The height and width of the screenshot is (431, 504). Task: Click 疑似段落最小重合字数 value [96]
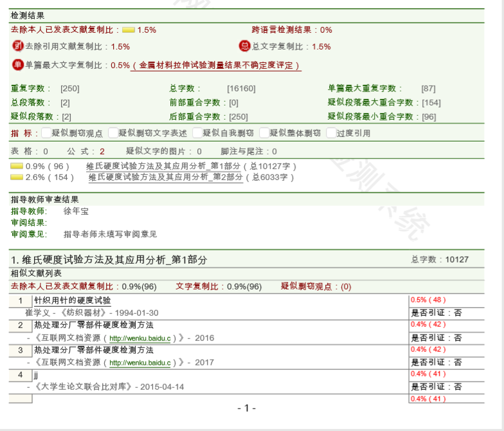(x=429, y=117)
